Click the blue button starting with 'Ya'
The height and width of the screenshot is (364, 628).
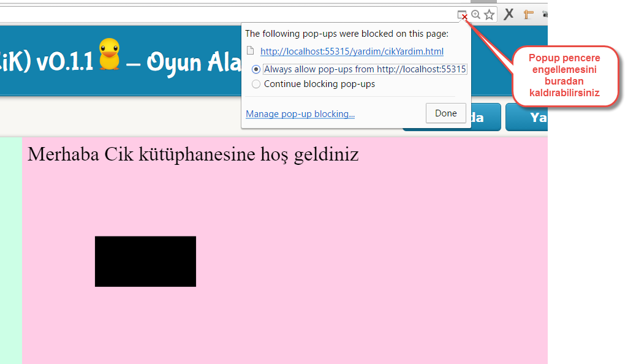[x=527, y=117]
